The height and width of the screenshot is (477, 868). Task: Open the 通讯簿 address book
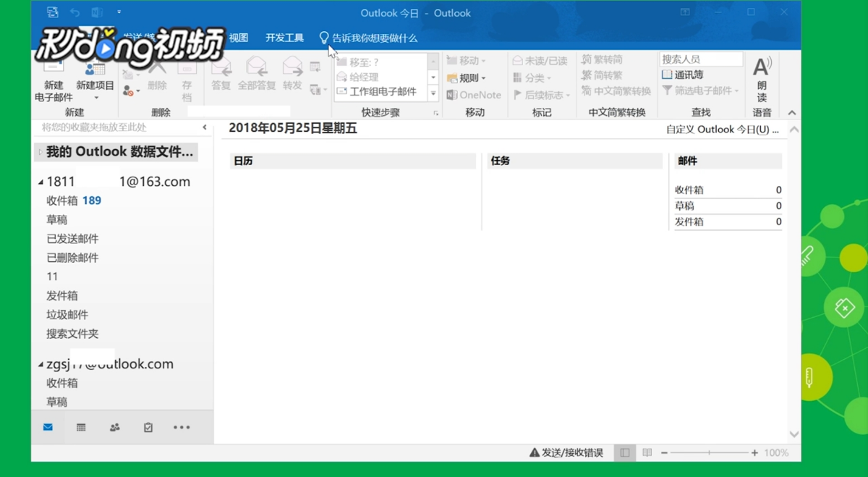tap(682, 75)
